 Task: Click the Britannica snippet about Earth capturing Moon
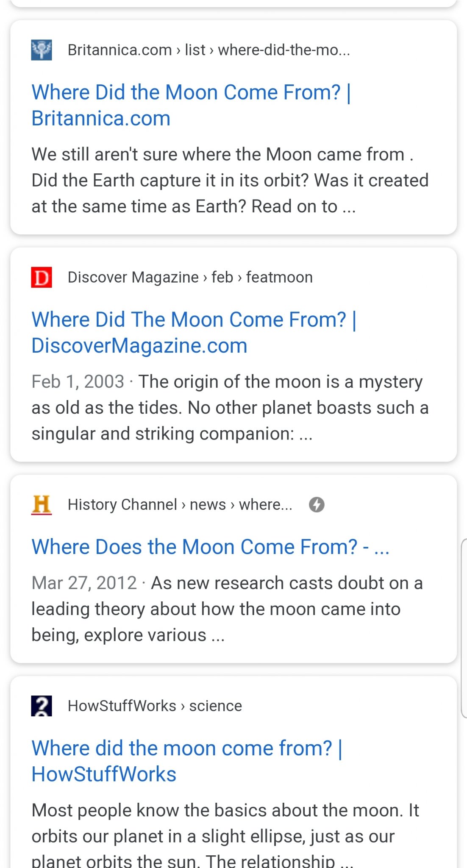pyautogui.click(x=230, y=181)
